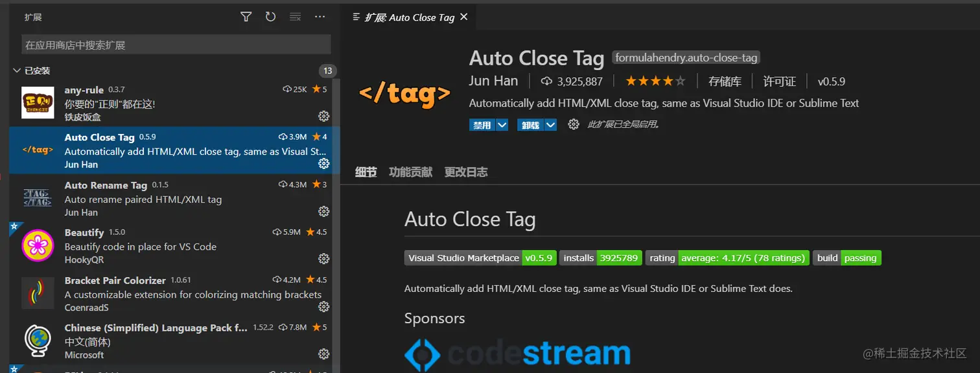Image resolution: width=980 pixels, height=373 pixels.
Task: Select the Bracket Pair Colorizer icon
Action: pos(38,293)
